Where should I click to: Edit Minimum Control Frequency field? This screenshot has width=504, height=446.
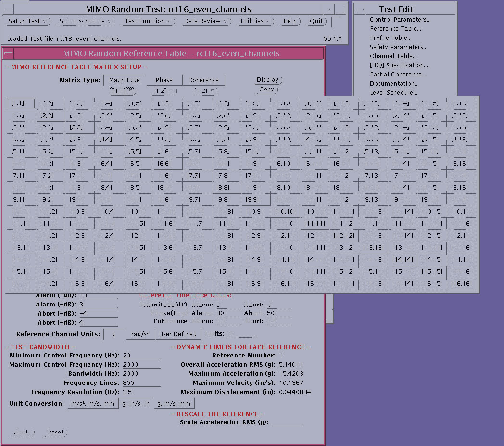pyautogui.click(x=141, y=356)
